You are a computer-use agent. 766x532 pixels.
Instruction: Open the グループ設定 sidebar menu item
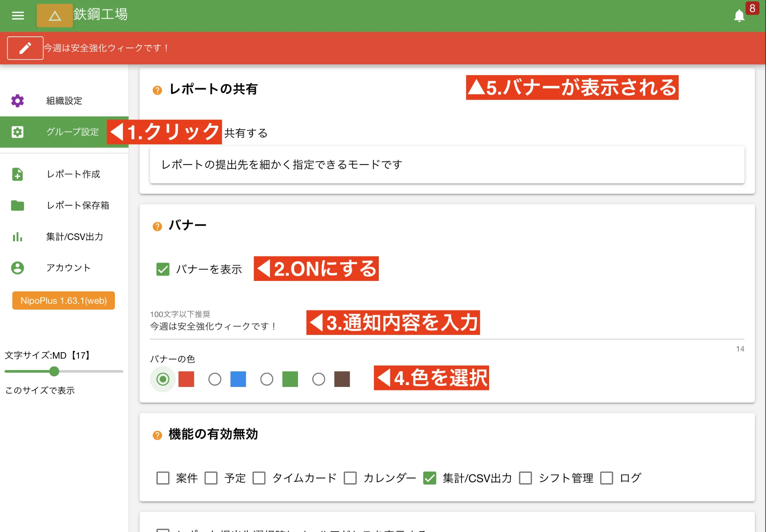click(x=71, y=132)
